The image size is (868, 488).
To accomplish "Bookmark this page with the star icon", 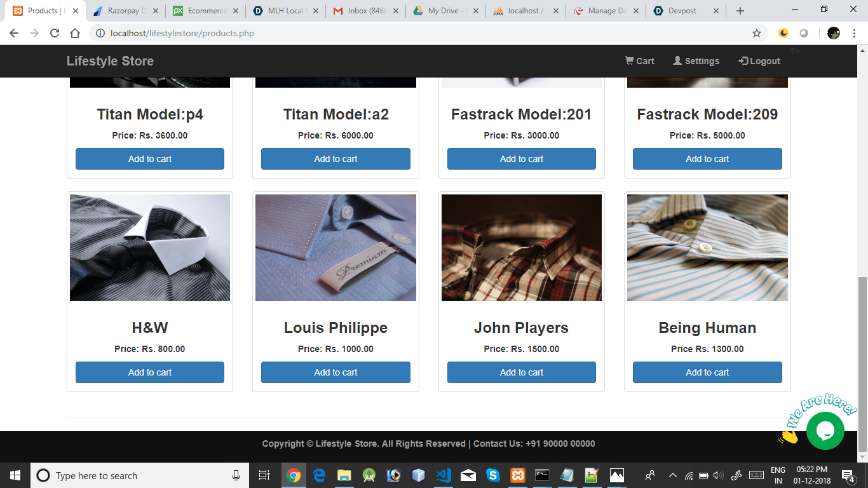I will pyautogui.click(x=757, y=33).
